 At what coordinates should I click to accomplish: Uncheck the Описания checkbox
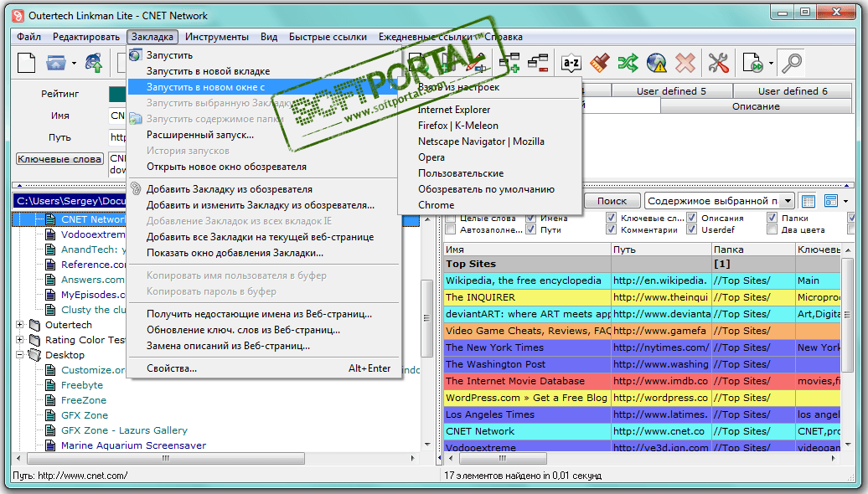[691, 218]
